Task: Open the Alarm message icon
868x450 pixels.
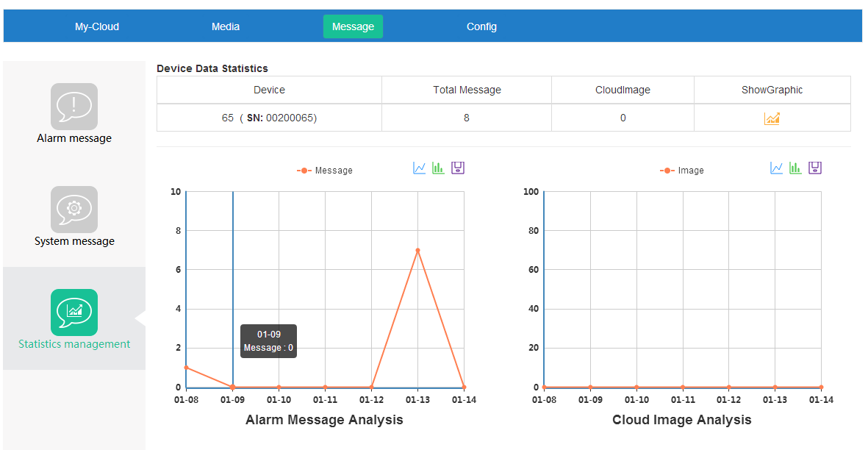Action: pyautogui.click(x=74, y=107)
